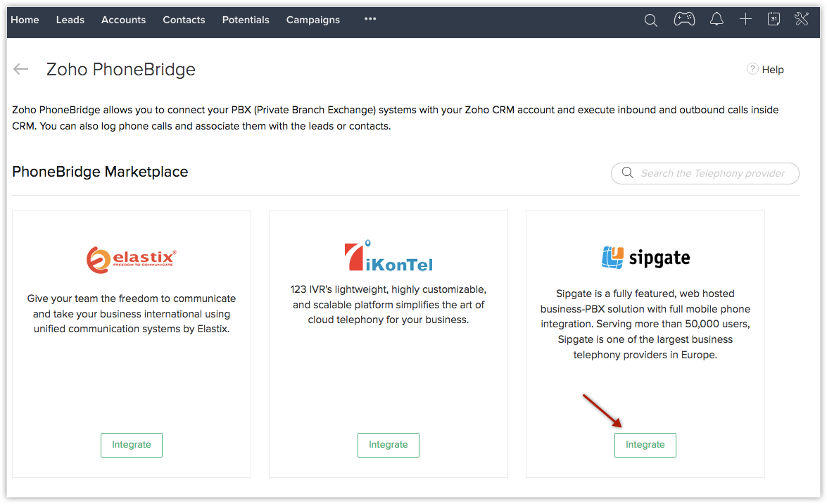
Task: Click the Sipgate description text
Action: (x=645, y=324)
